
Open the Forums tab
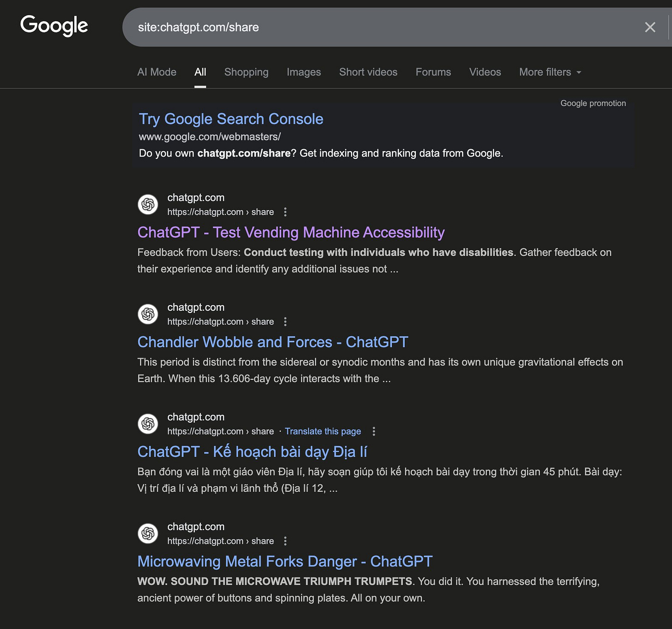click(433, 72)
